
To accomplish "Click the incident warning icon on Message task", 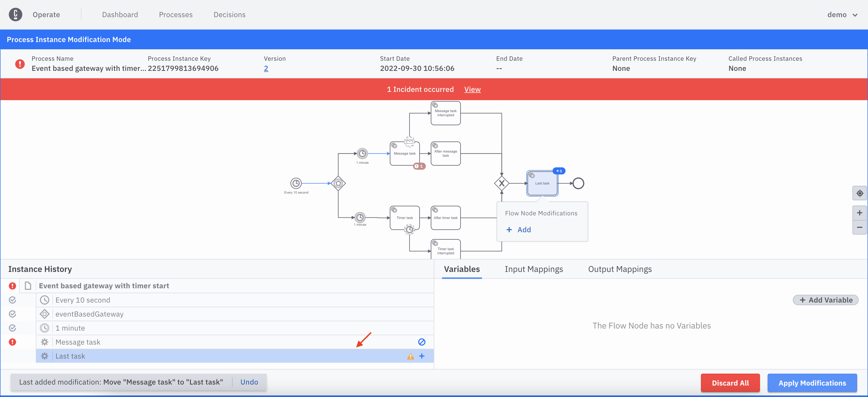I will point(12,342).
